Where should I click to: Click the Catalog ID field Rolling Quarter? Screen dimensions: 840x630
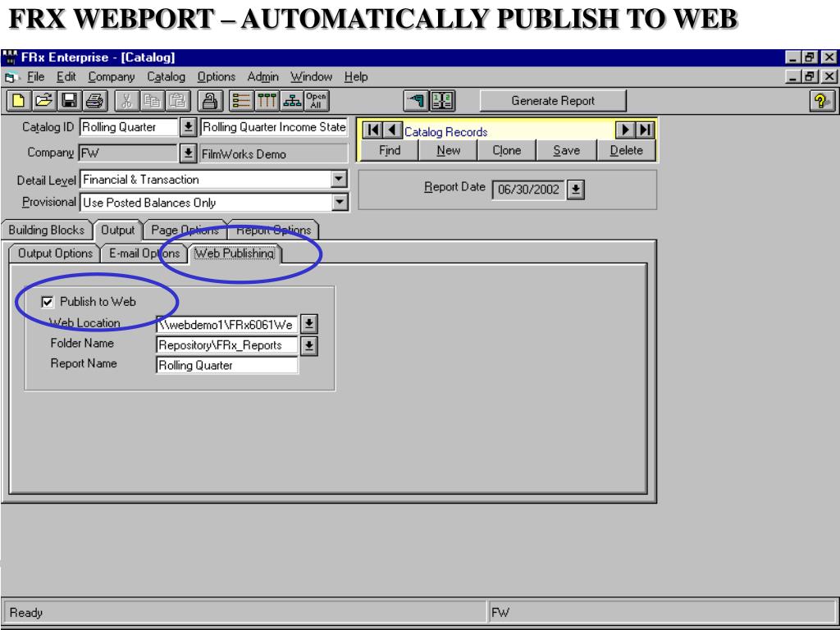(129, 127)
